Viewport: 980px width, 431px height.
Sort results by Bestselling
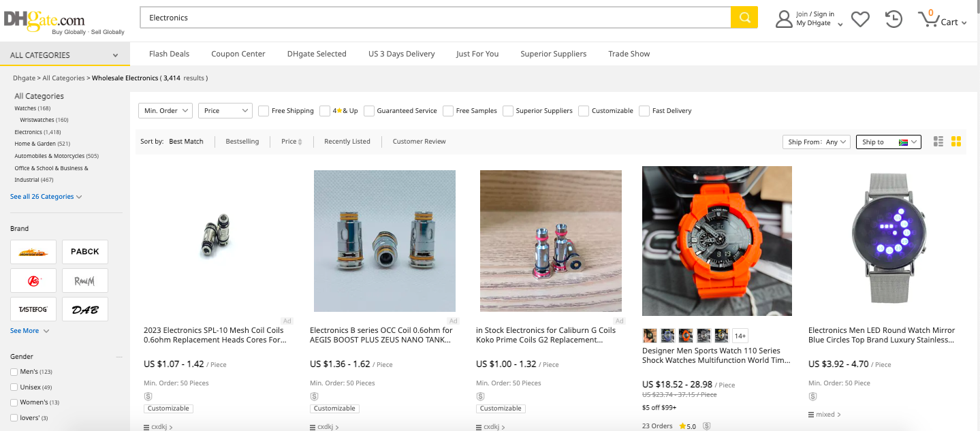[242, 141]
